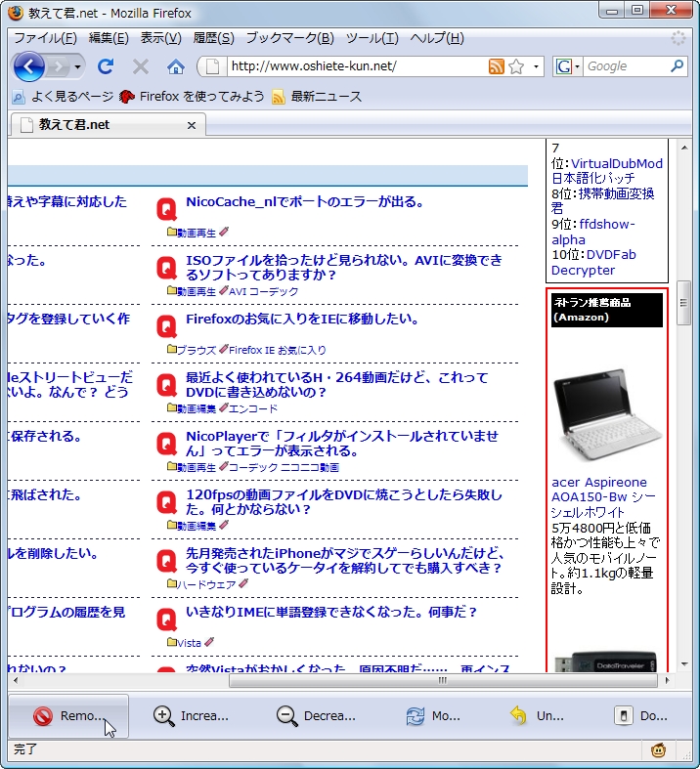
Task: Open the ファイル(F) menu
Action: tap(45, 38)
